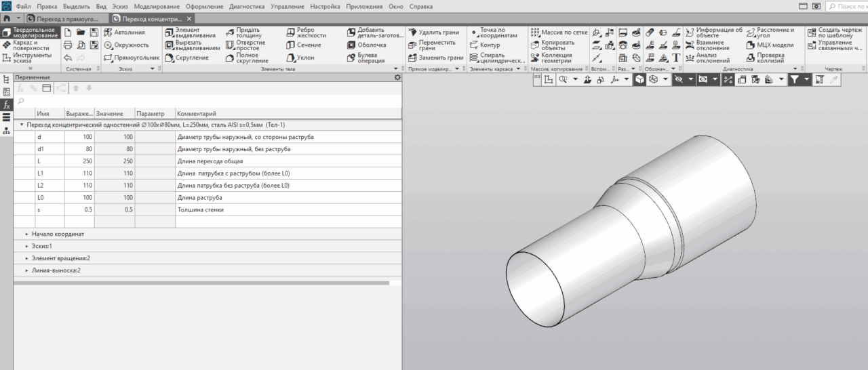Toggle the filter funnel in view toolbar
This screenshot has height=370, width=868.
click(x=794, y=79)
